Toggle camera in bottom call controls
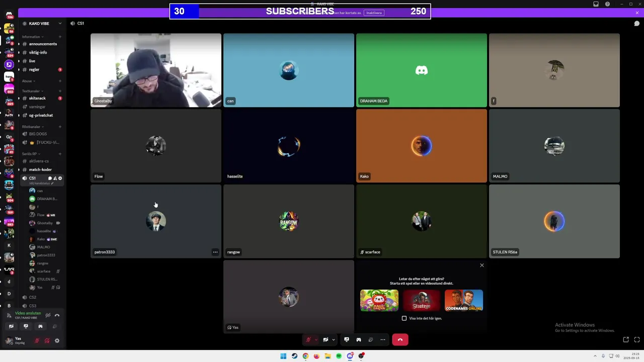The image size is (644, 362). (326, 340)
